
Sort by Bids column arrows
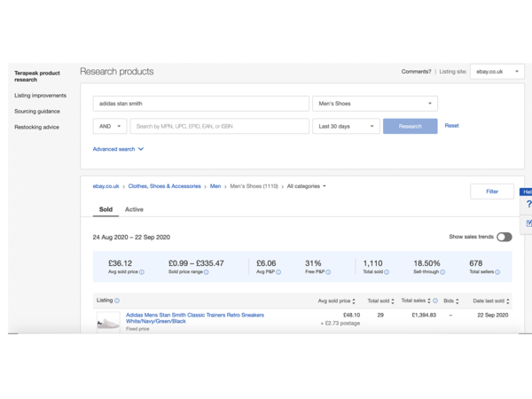pos(458,301)
